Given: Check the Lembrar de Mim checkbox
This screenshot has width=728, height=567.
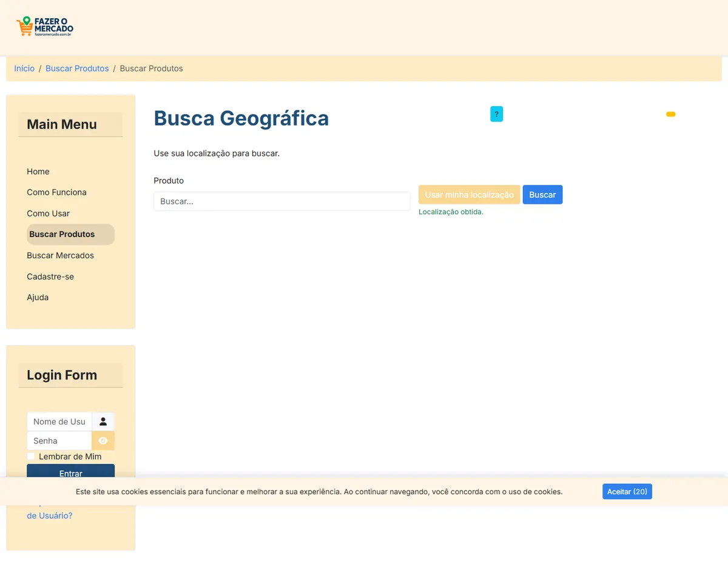Looking at the screenshot, I should point(31,456).
